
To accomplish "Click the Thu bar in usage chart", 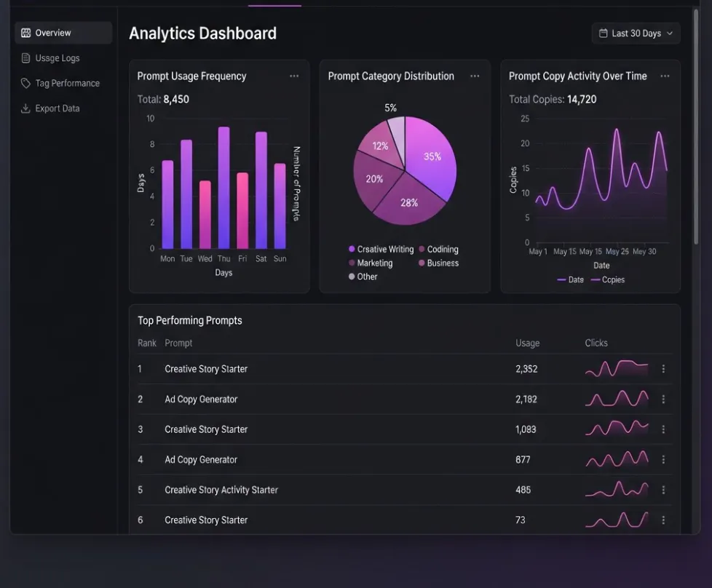I will tap(224, 188).
